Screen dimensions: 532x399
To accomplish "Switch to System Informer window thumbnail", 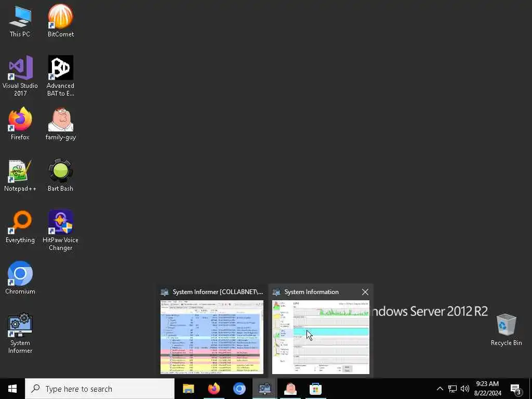I will (x=212, y=337).
